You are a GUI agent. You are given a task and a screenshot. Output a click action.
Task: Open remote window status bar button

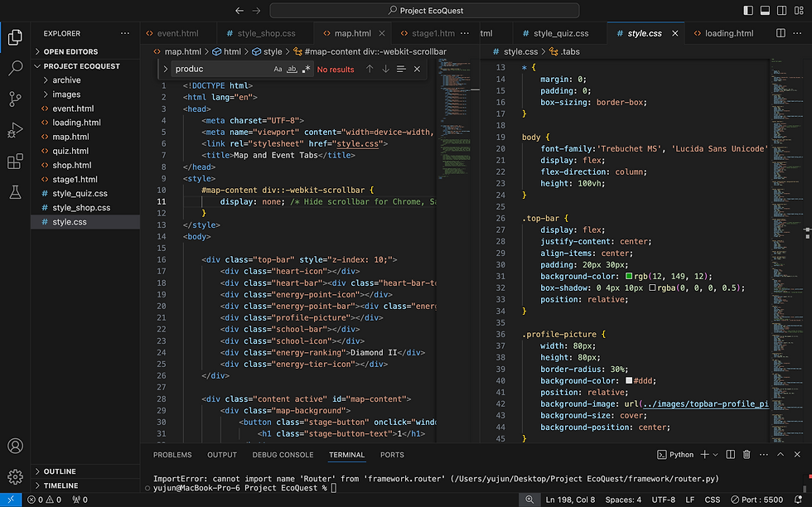click(x=11, y=500)
